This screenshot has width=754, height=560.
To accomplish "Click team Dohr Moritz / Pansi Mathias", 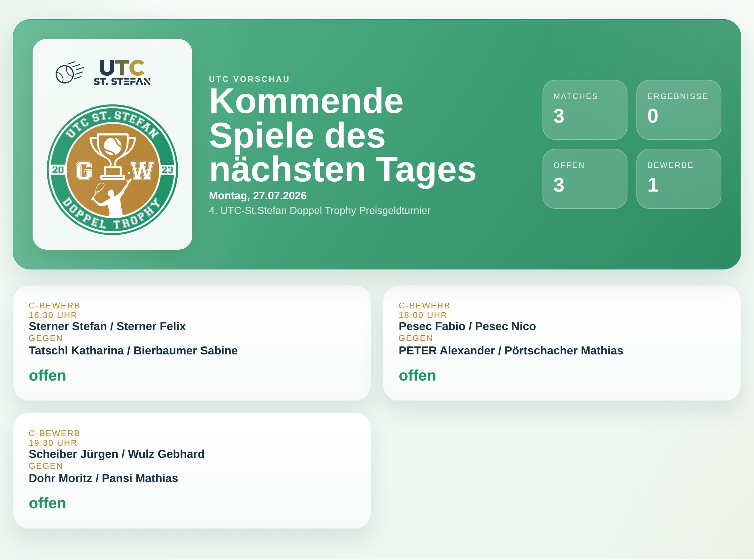I will coord(103,478).
